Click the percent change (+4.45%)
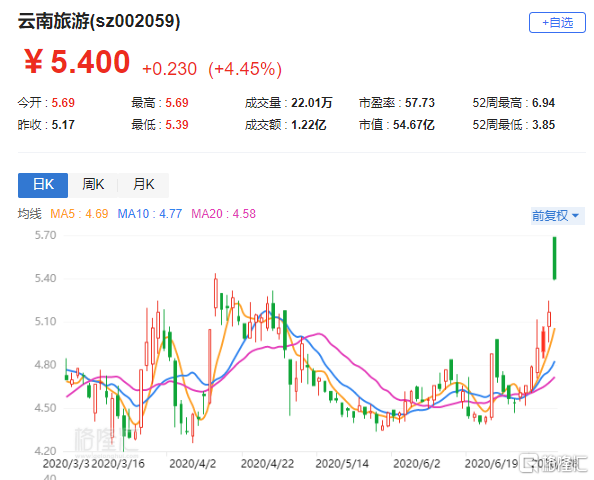 [245, 69]
